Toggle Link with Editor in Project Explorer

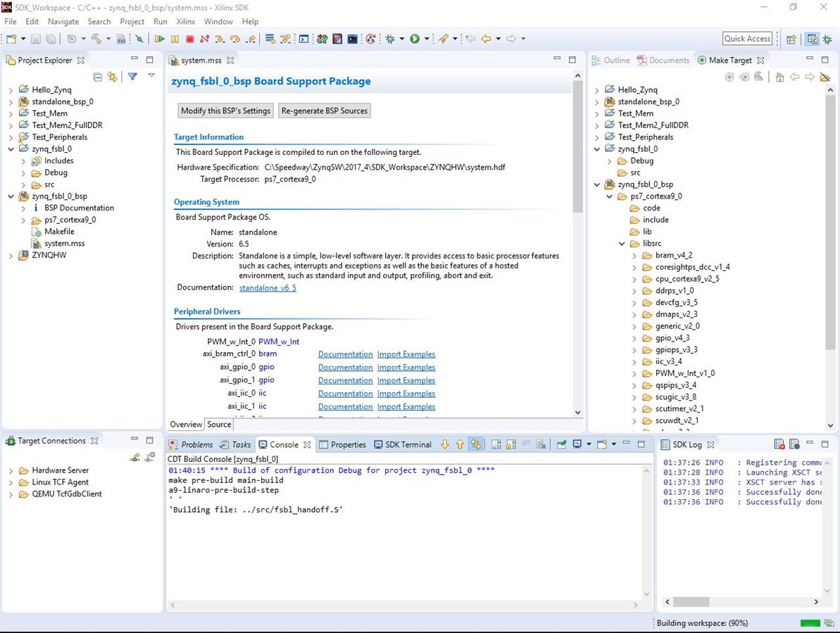(112, 77)
